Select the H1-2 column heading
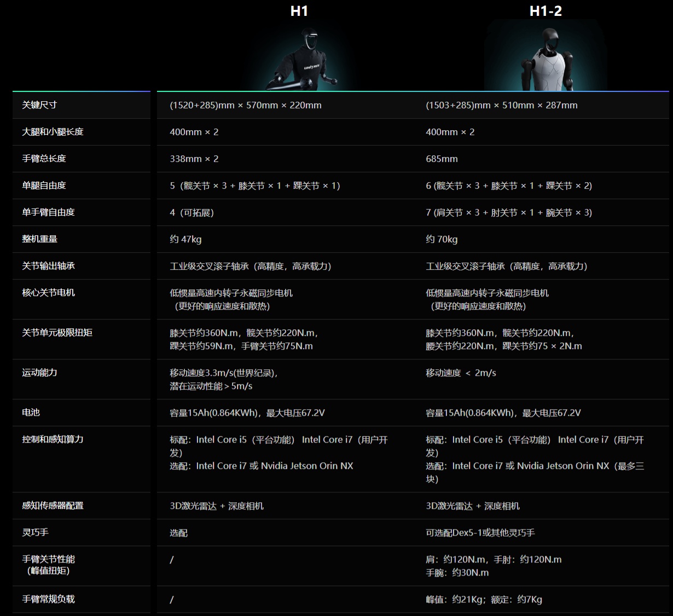 (x=546, y=11)
